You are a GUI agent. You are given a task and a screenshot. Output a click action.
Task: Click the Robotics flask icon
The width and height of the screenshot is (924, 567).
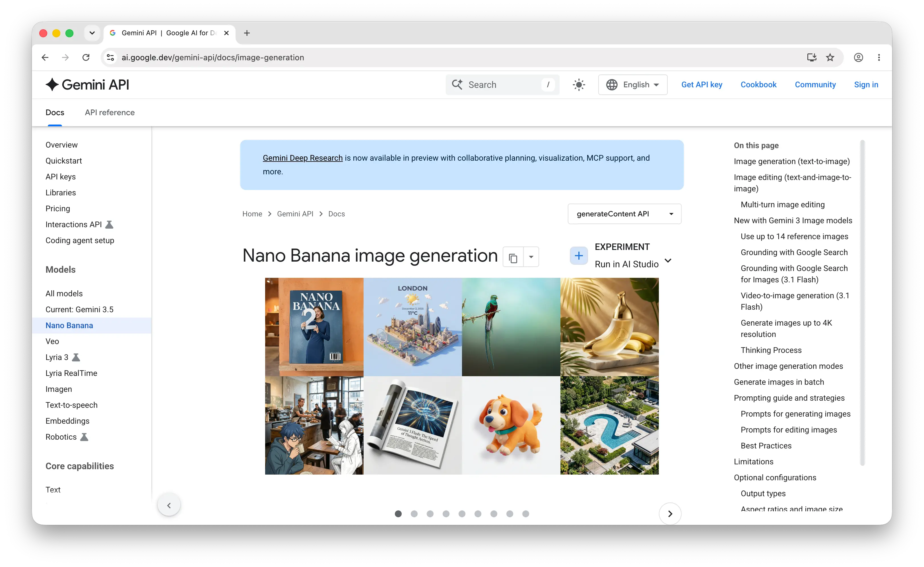tap(84, 437)
